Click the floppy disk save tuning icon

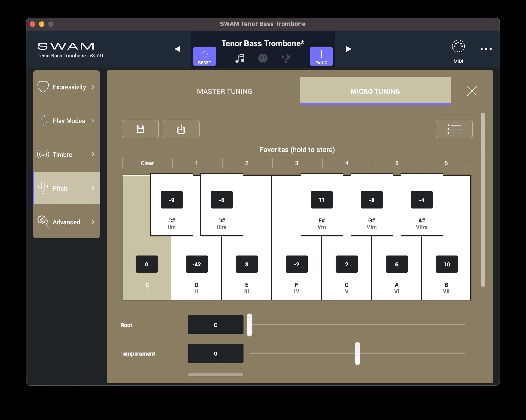point(140,129)
